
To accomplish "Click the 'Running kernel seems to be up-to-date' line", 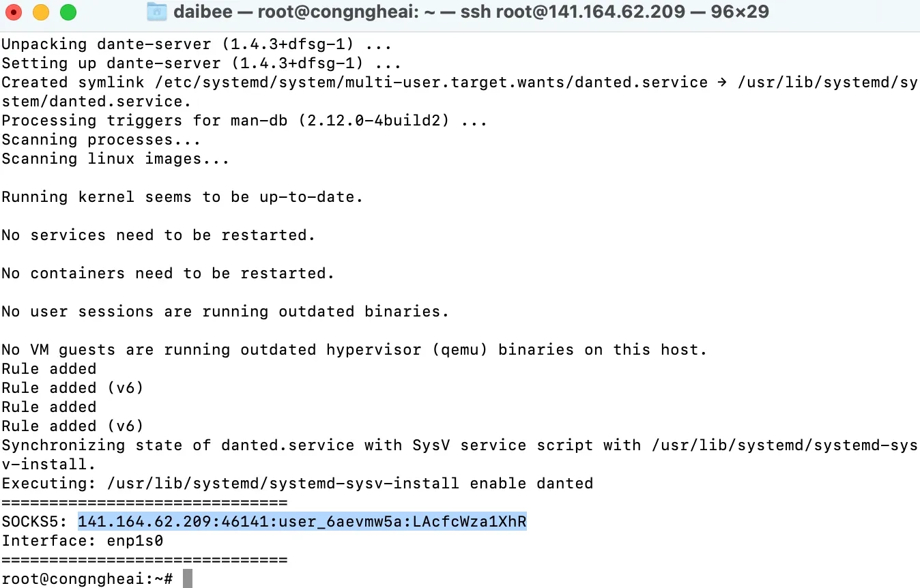I will 182,197.
